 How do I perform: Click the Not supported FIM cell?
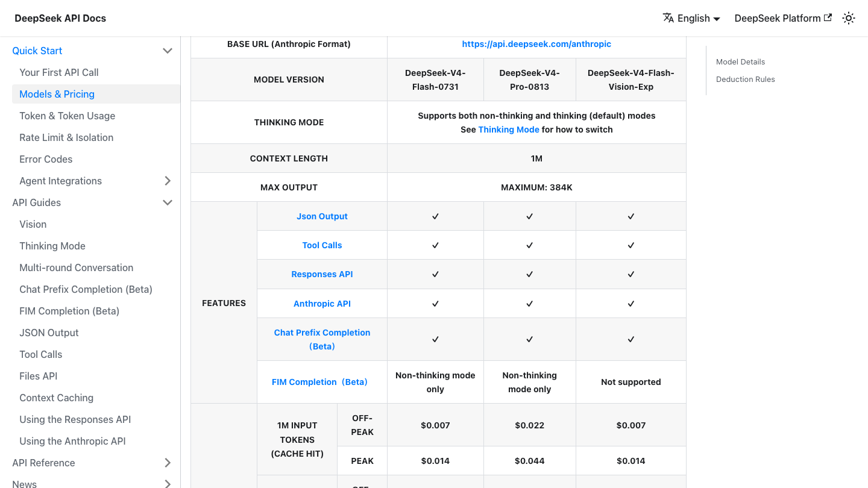(631, 382)
